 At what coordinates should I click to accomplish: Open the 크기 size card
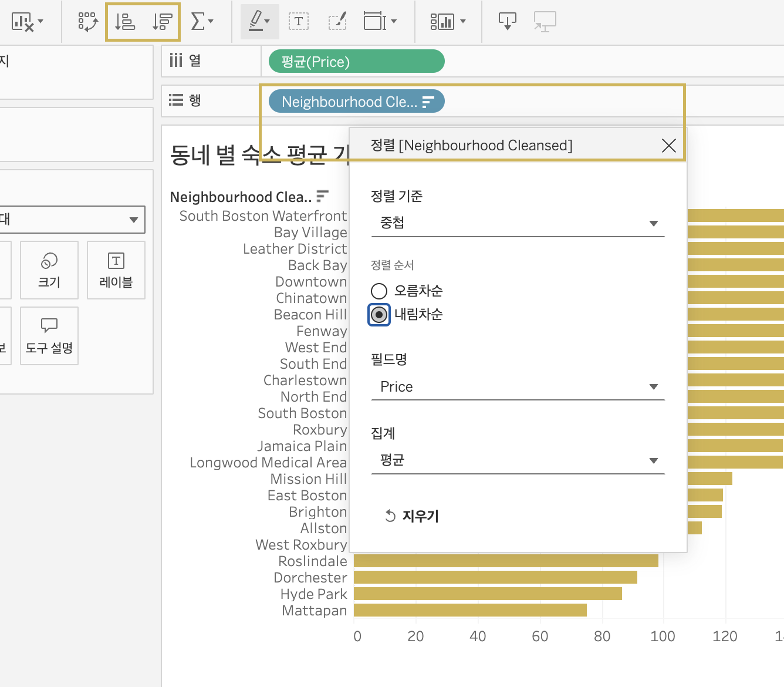[x=49, y=270]
